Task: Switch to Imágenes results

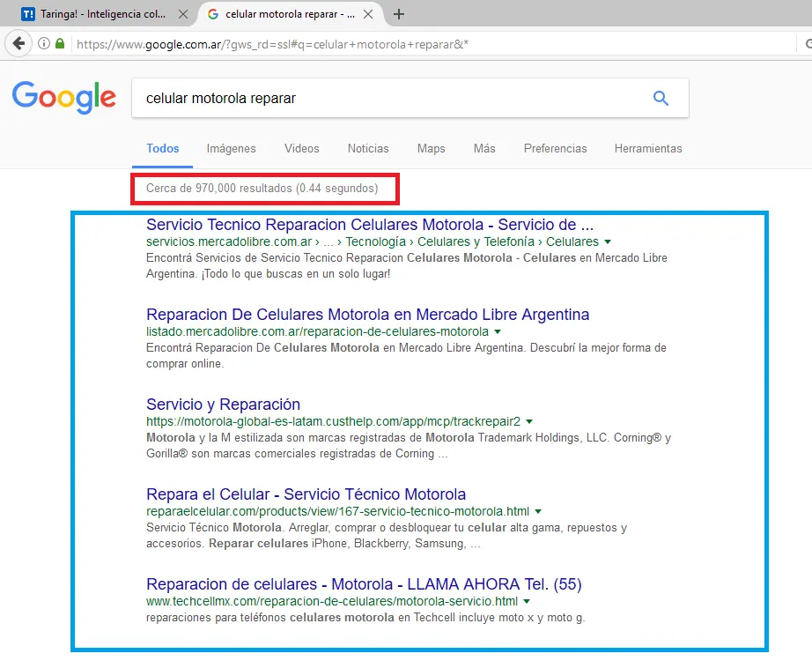Action: (x=231, y=149)
